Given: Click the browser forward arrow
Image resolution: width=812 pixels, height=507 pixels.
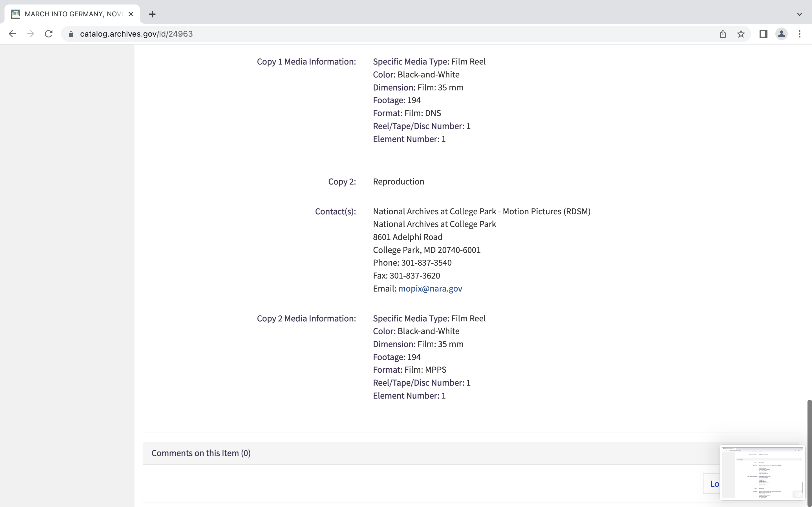Looking at the screenshot, I should click(30, 34).
